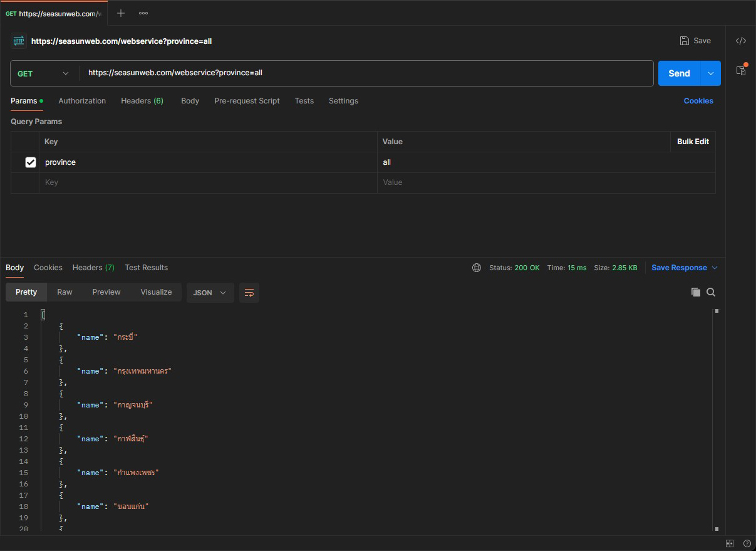
Task: Click the HTTP request type icon
Action: click(19, 41)
